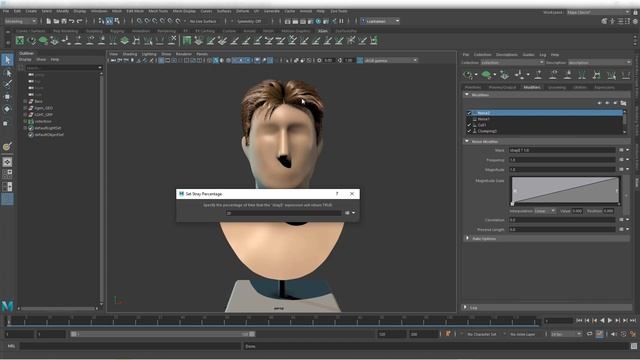Toggle the Noise2 modifier checkbox
The height and width of the screenshot is (360, 640).
[x=469, y=113]
